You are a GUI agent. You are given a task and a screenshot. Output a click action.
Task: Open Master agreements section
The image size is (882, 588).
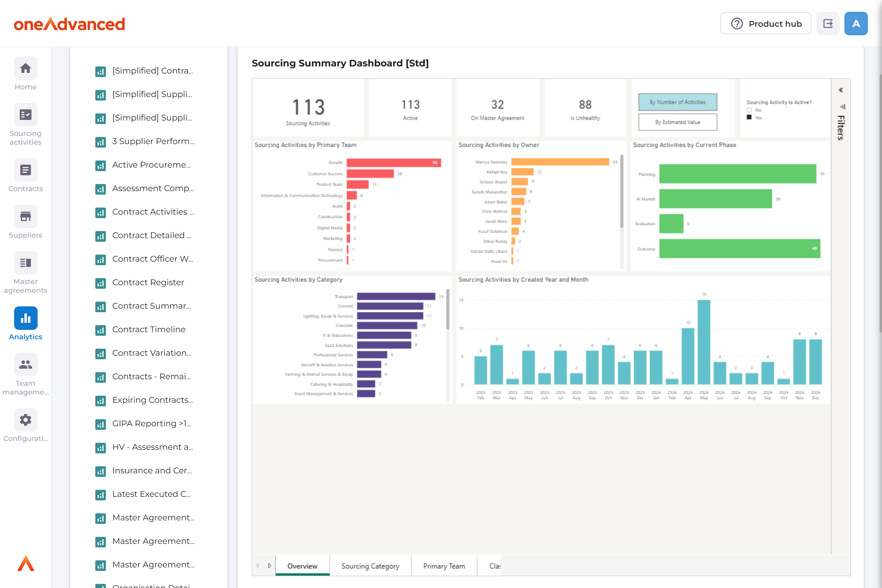(26, 263)
